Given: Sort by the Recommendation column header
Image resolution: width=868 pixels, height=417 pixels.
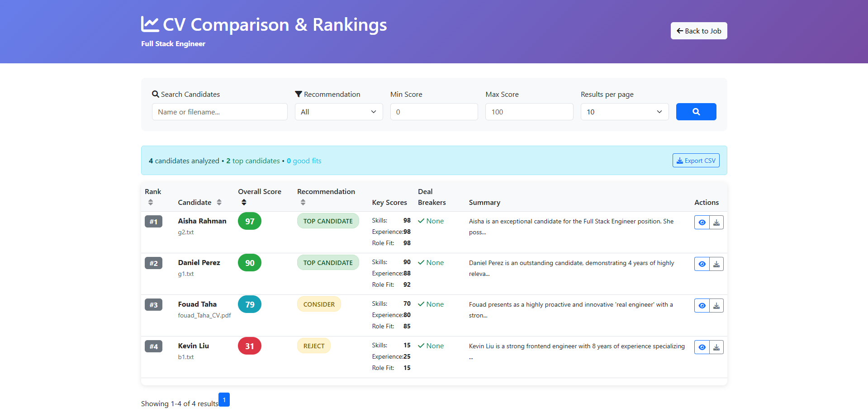Looking at the screenshot, I should [302, 202].
